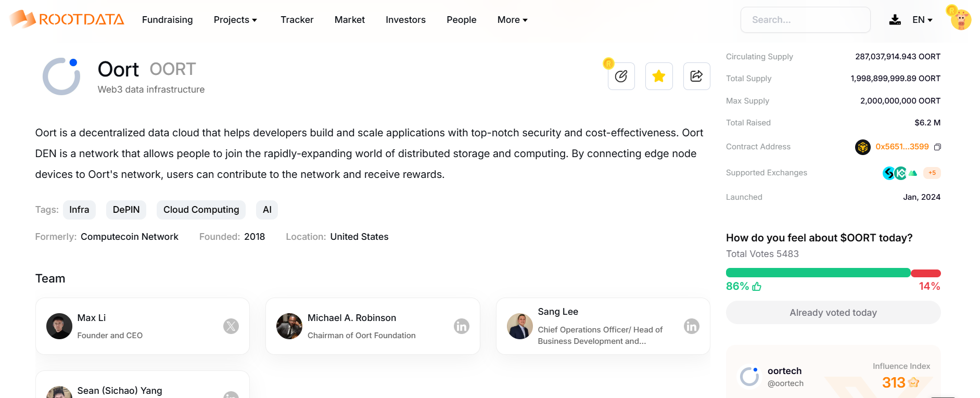
Task: Click the red negative vote bar
Action: 926,273
